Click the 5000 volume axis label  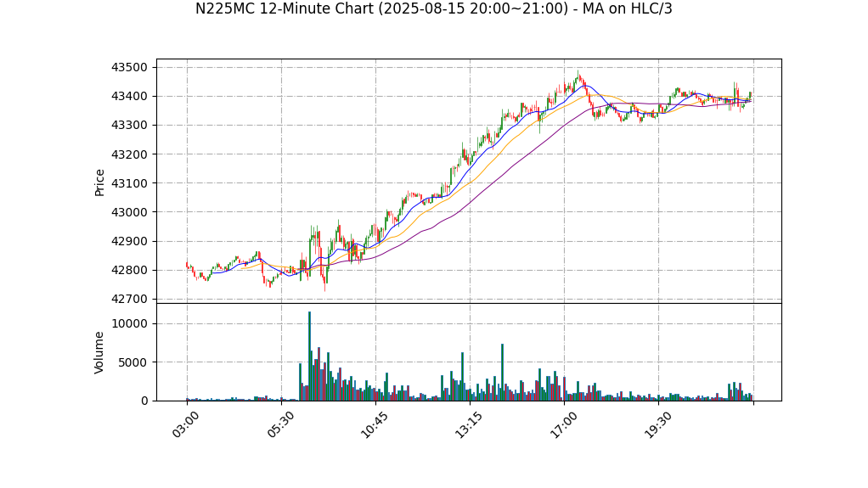tap(133, 362)
